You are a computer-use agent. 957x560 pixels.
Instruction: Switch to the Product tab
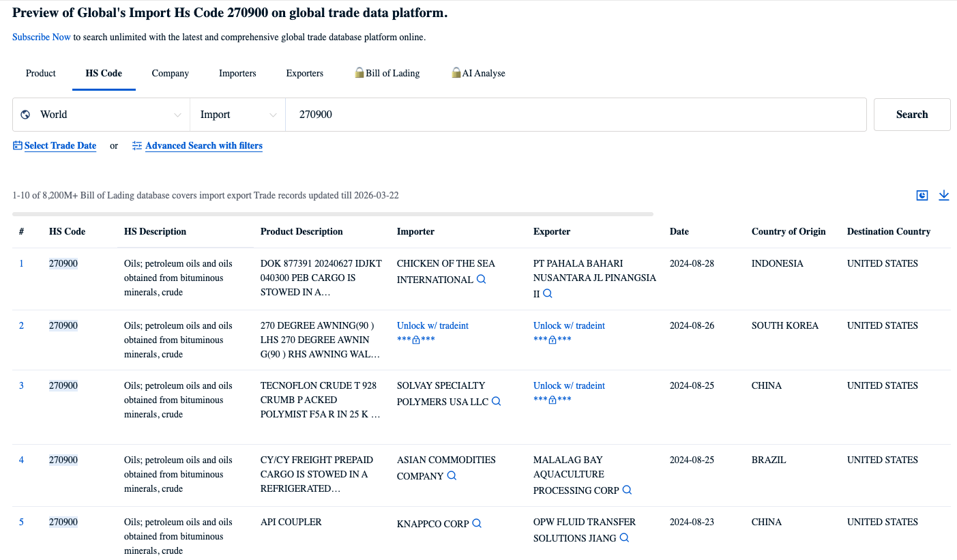(41, 73)
